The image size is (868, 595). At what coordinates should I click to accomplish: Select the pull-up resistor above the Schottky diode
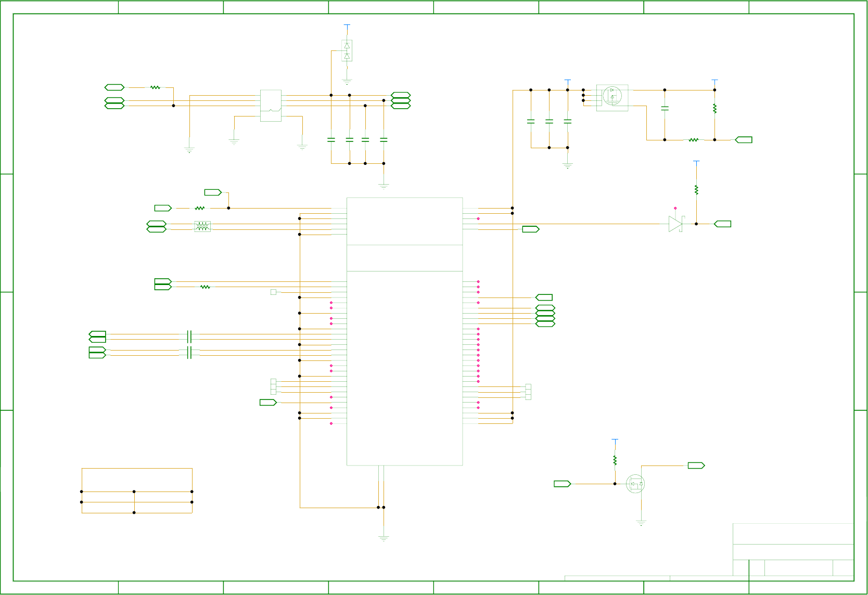(696, 190)
